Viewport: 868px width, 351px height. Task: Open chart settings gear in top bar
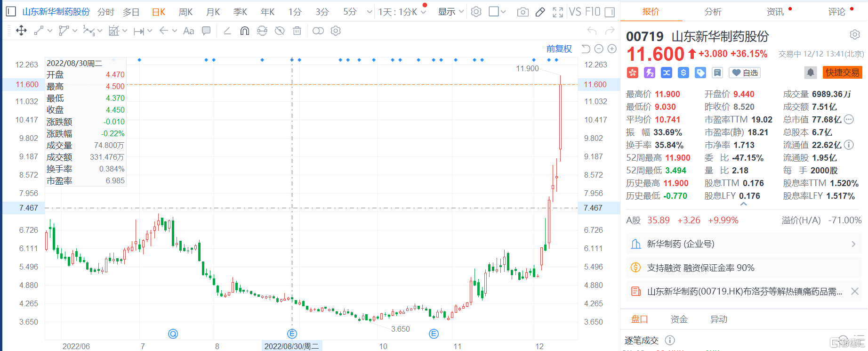476,12
